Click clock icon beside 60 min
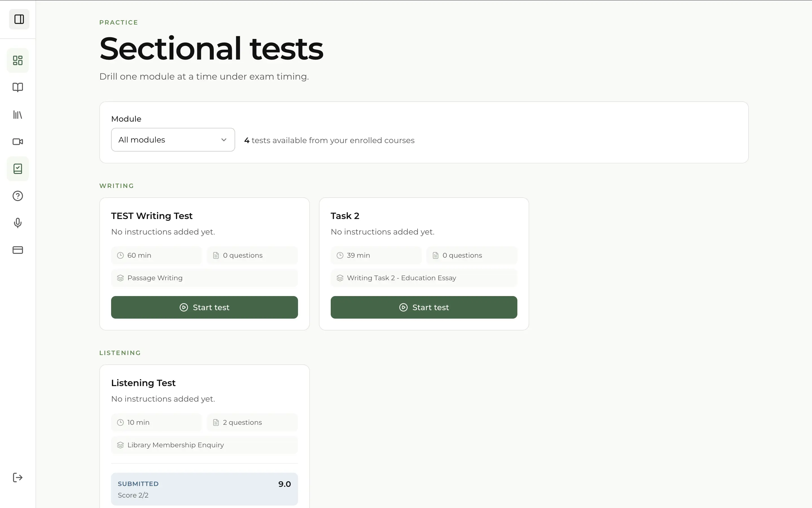 click(120, 255)
